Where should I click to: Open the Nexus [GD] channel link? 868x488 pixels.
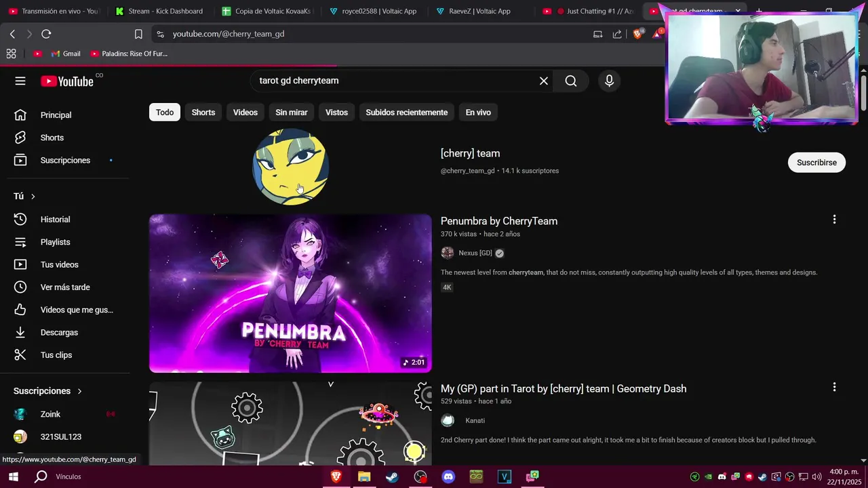pos(475,253)
